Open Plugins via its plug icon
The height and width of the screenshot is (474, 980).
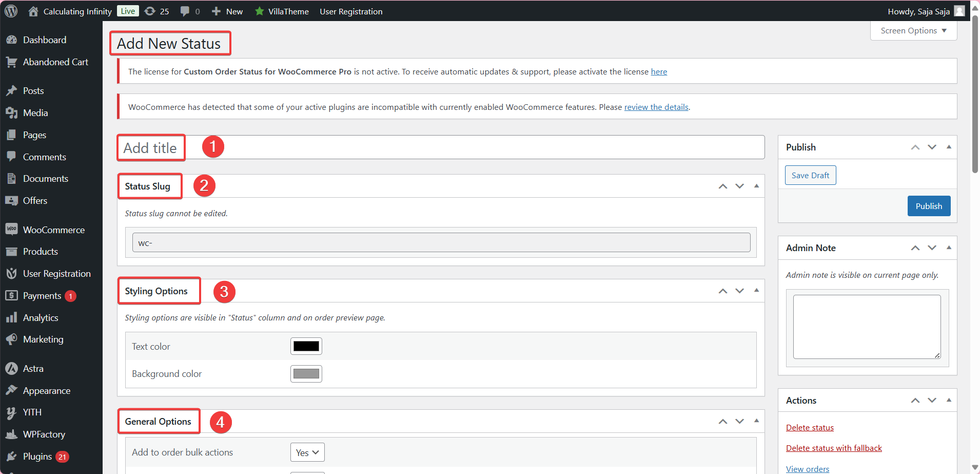coord(12,456)
